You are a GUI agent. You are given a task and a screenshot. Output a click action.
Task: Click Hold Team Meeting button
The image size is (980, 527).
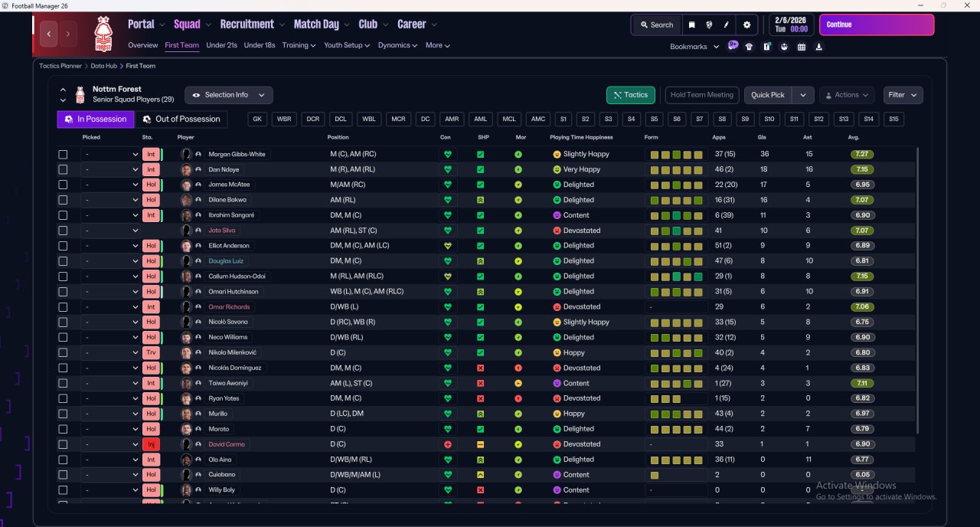[x=701, y=95]
